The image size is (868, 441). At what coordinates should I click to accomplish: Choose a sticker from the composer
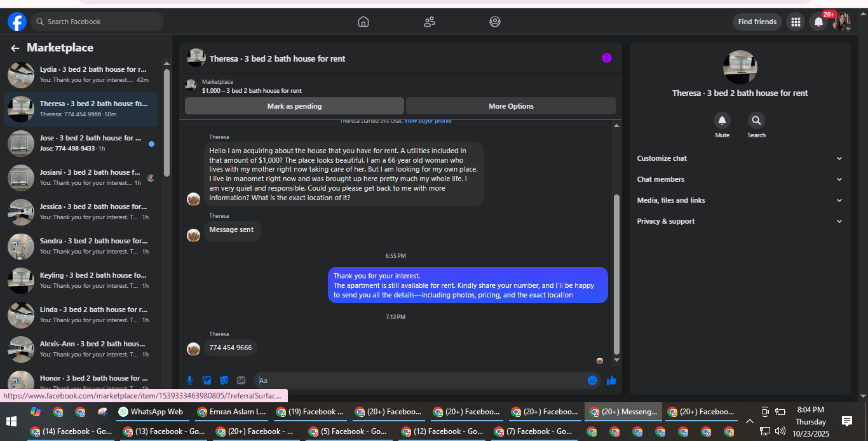(224, 380)
